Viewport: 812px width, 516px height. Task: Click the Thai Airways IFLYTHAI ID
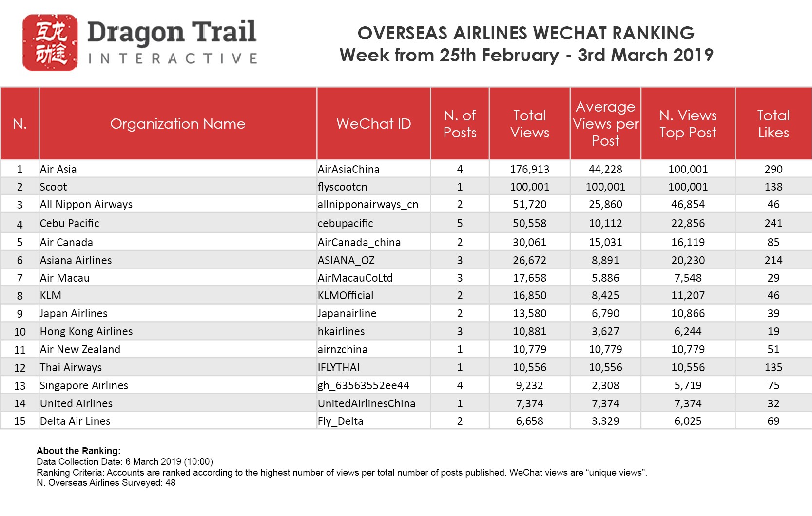pos(339,367)
